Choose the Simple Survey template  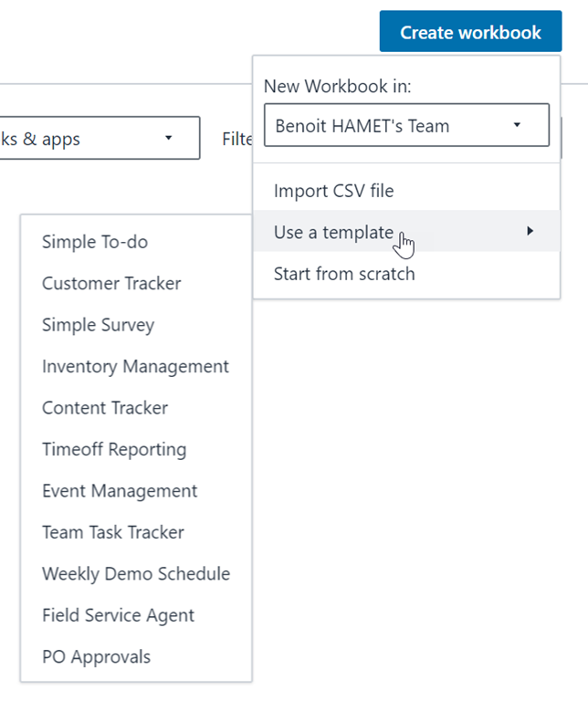click(98, 325)
